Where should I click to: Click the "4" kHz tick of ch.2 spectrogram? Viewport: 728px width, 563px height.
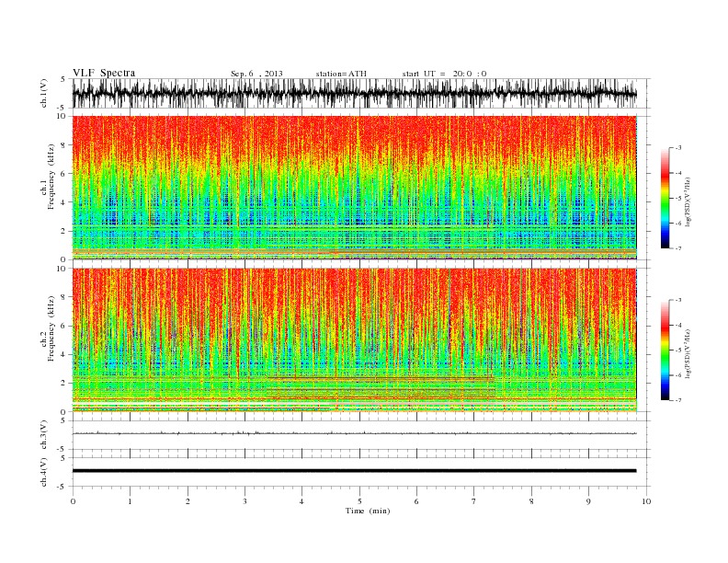coord(64,355)
